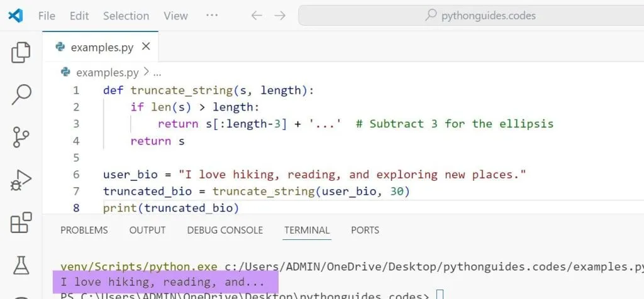Open the File menu
The height and width of the screenshot is (299, 644).
[47, 16]
